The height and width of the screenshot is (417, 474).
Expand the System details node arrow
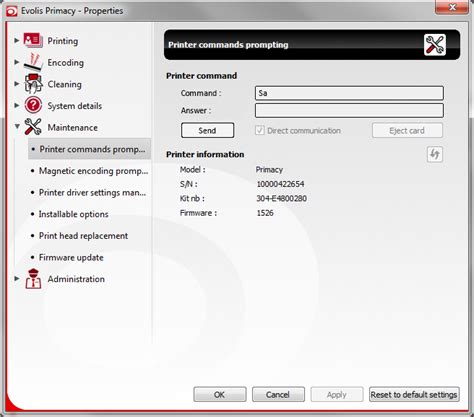point(16,105)
